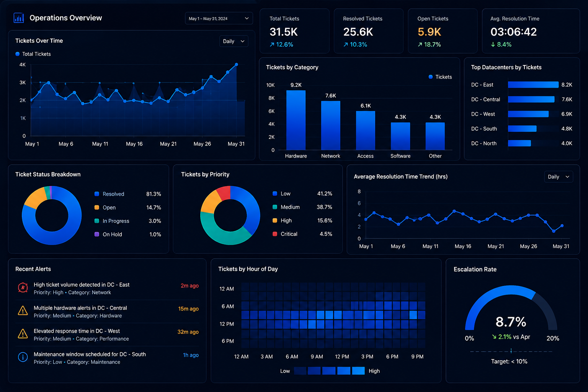Click the 32m ago timestamp

point(188,332)
